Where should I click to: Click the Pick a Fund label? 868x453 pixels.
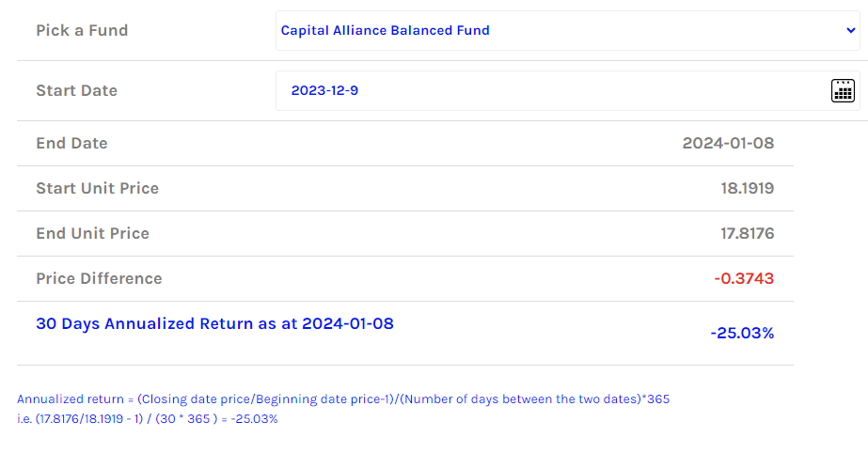82,30
